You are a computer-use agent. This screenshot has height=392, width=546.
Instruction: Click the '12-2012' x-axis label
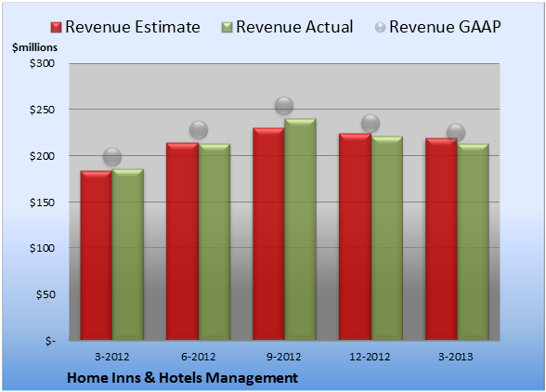(370, 357)
